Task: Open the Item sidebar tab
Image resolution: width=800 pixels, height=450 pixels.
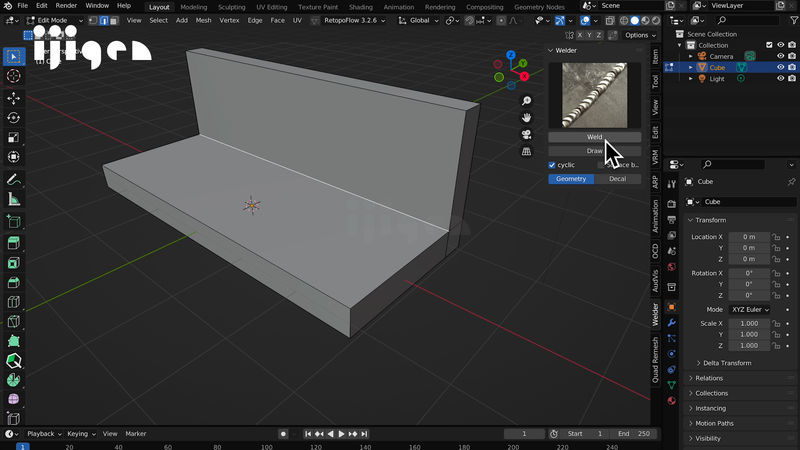Action: (x=656, y=56)
